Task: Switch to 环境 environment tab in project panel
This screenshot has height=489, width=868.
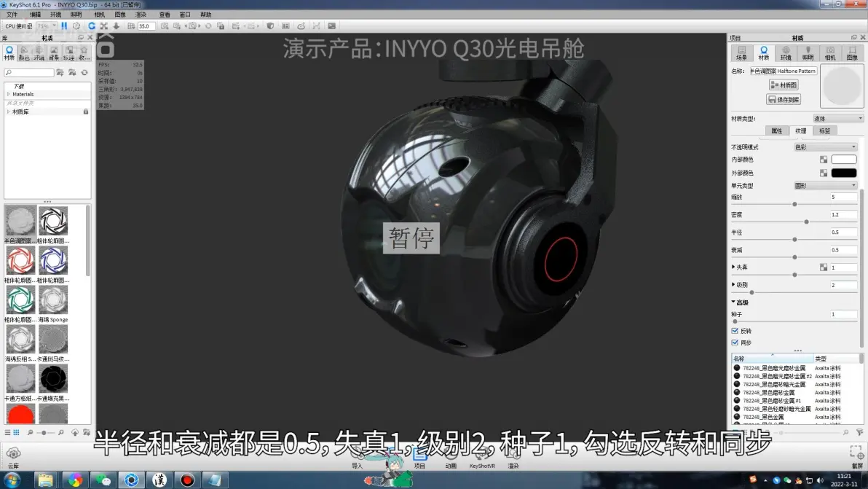Action: point(786,53)
